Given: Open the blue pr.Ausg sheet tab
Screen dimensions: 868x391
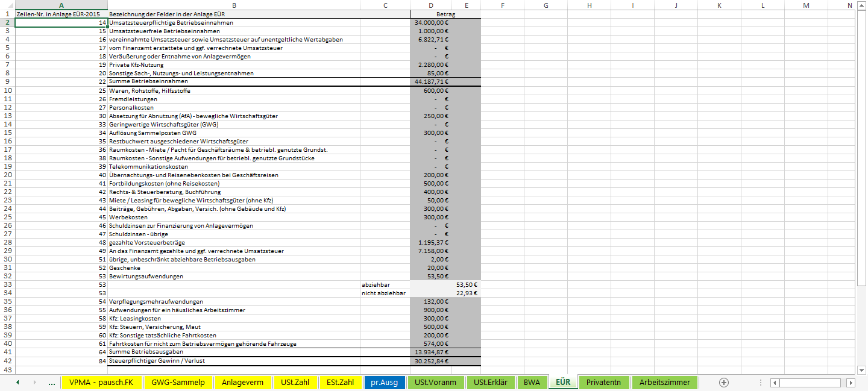Looking at the screenshot, I should tap(384, 383).
